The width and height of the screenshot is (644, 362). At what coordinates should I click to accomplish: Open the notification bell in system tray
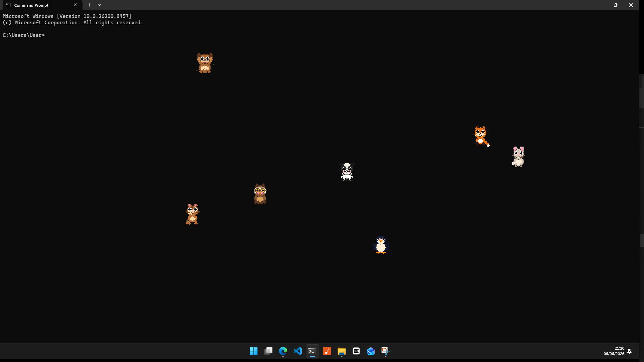click(x=630, y=351)
